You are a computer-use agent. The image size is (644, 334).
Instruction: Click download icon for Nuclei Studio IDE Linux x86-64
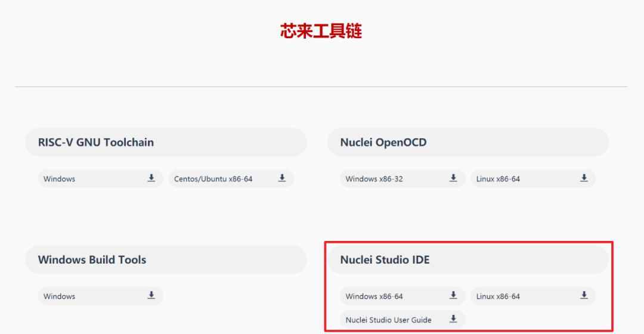click(584, 295)
